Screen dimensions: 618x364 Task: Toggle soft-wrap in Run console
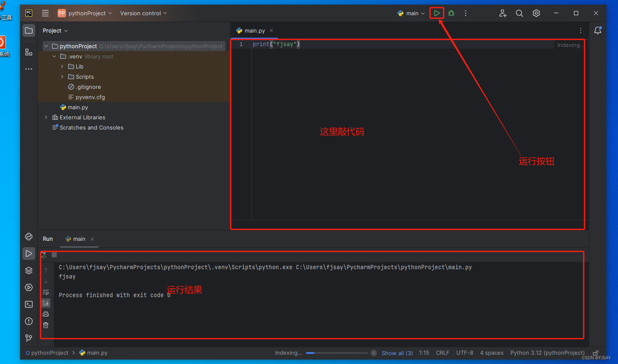(x=46, y=292)
